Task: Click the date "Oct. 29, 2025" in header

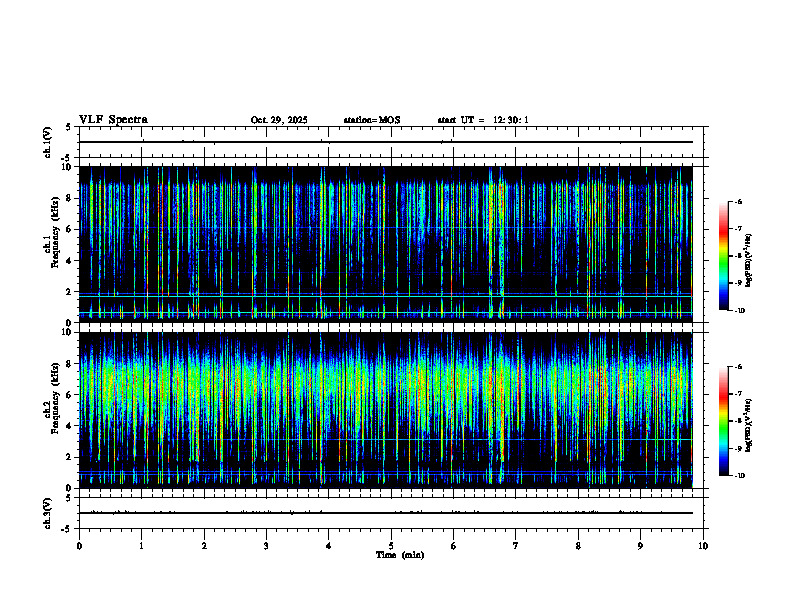Action: click(279, 120)
